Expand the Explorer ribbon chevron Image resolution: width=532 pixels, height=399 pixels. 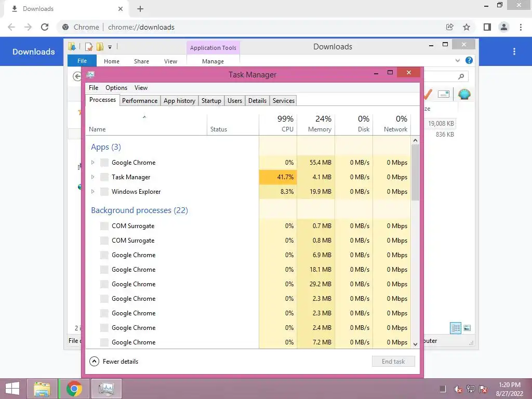pyautogui.click(x=457, y=60)
